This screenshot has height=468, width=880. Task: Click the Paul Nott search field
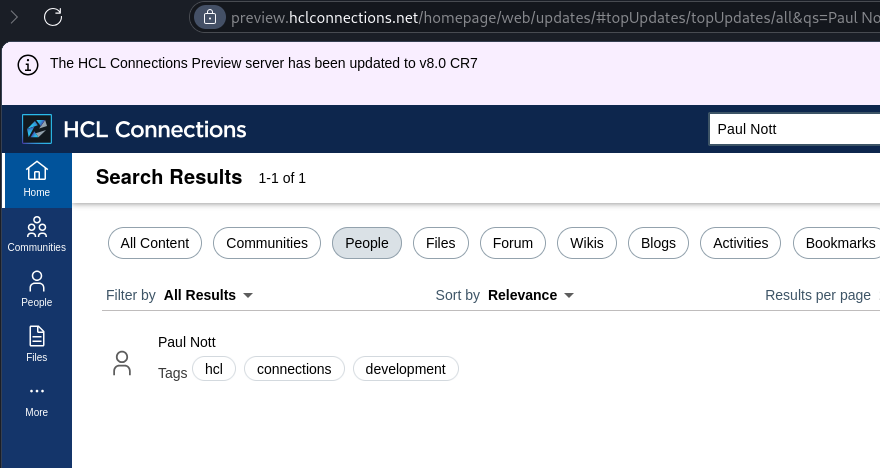tap(795, 129)
